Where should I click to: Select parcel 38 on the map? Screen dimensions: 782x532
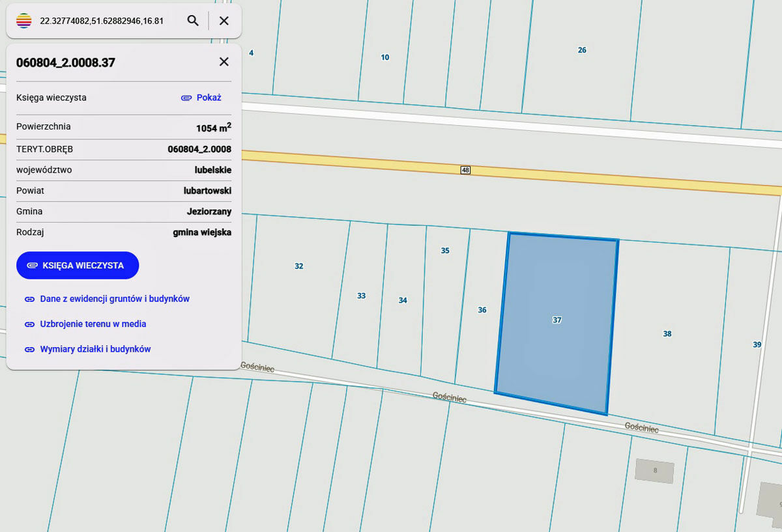tap(667, 333)
